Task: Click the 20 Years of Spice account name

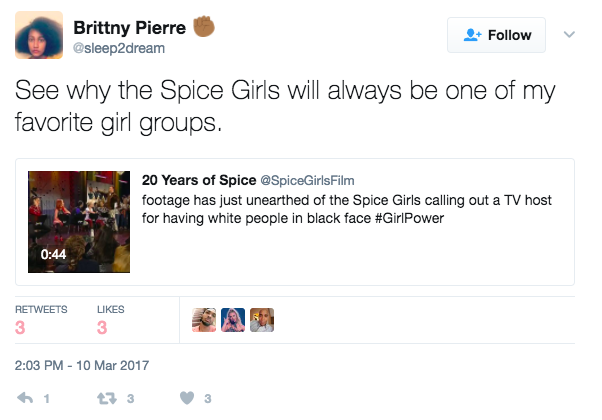Action: click(x=199, y=180)
